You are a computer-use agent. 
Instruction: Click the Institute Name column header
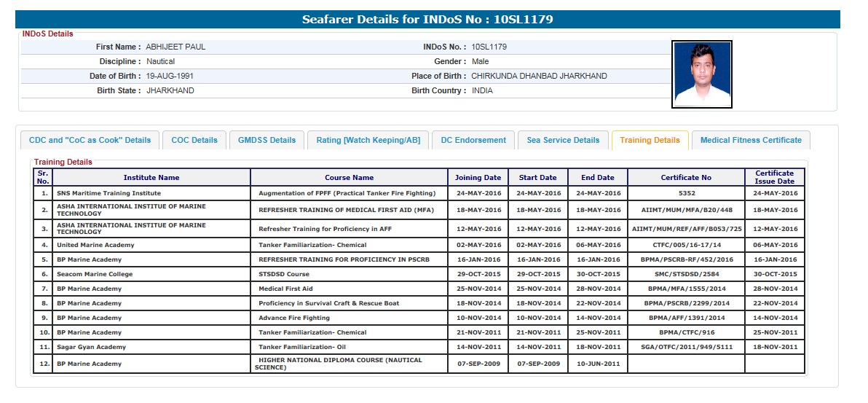click(x=151, y=177)
